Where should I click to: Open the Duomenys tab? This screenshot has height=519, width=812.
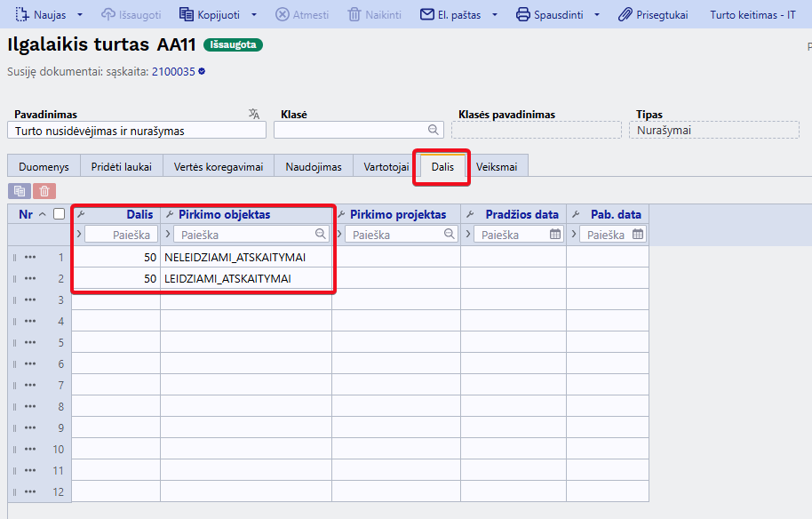coord(44,167)
